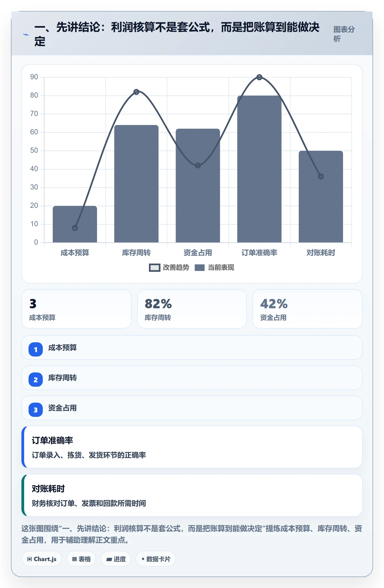
Task: Click the main heading 一、先讲结论
Action: tap(177, 34)
